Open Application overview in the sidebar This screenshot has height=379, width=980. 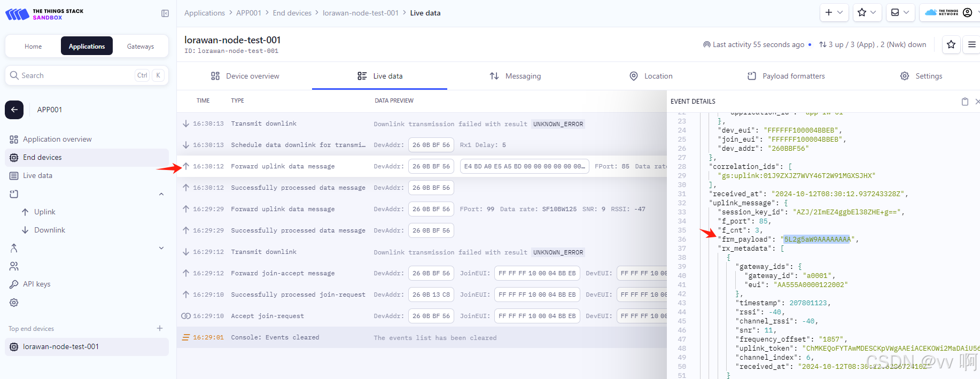[57, 139]
